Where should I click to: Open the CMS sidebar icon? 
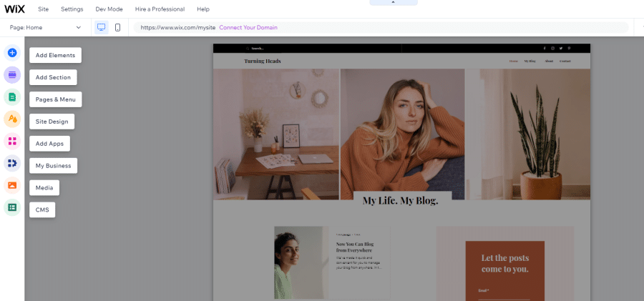[x=12, y=208]
